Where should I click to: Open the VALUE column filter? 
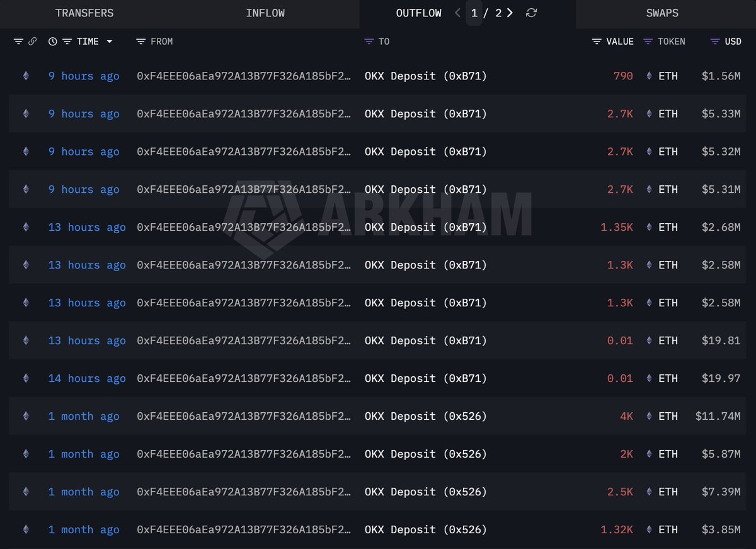click(x=597, y=42)
